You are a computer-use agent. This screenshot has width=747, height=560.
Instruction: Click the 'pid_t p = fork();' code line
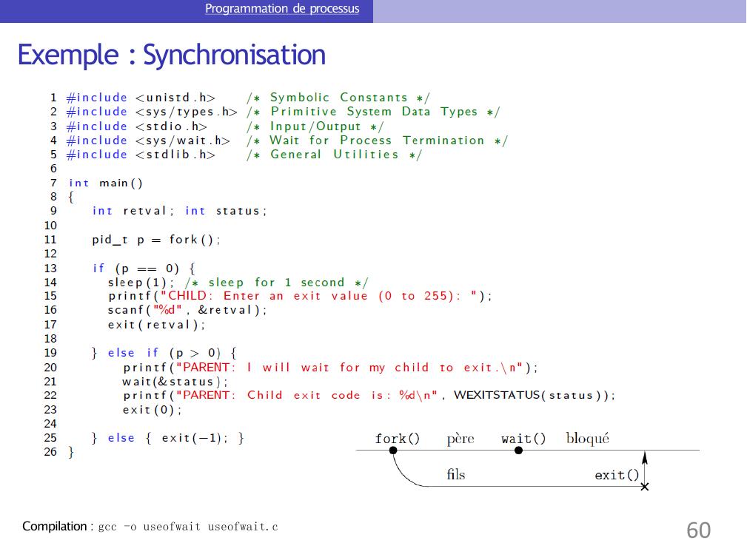(x=156, y=240)
